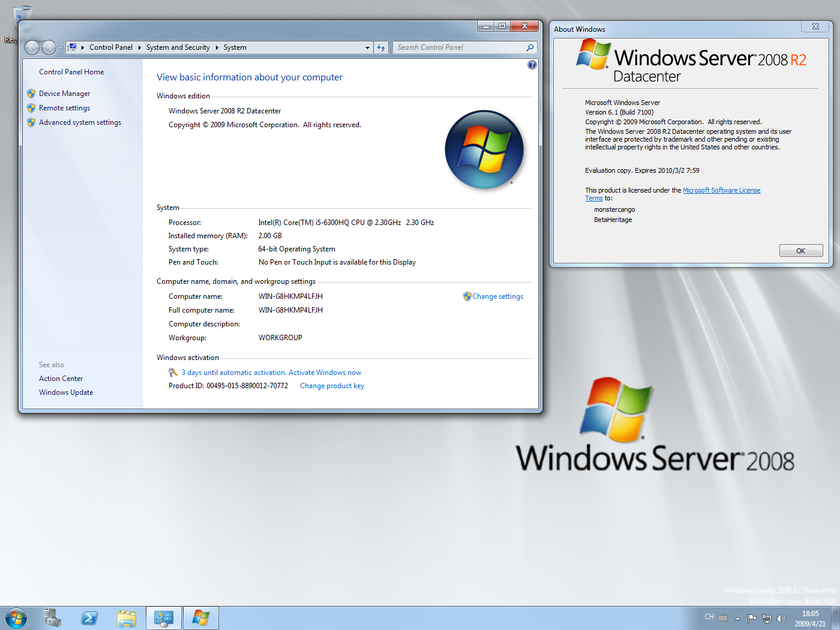
Task: Click the Device Manager shield icon
Action: [31, 94]
